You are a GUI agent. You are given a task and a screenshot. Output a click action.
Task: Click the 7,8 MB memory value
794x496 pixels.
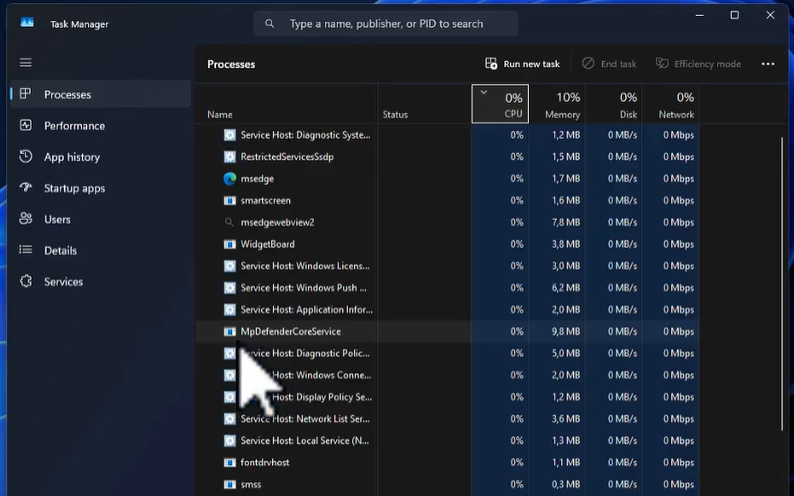[566, 222]
